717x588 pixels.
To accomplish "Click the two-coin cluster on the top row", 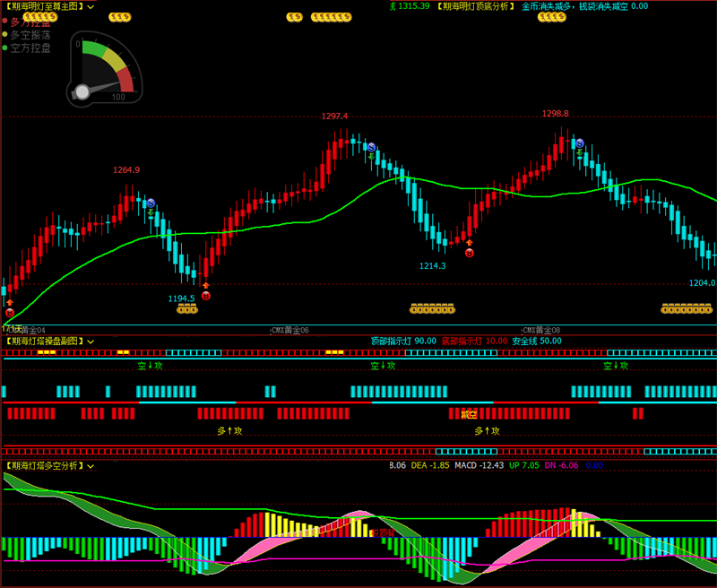I will coord(295,17).
